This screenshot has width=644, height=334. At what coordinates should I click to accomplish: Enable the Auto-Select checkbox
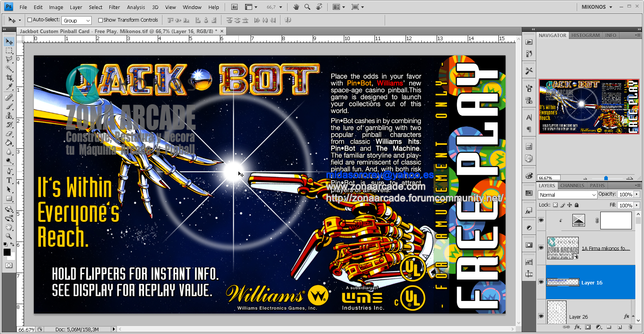30,20
